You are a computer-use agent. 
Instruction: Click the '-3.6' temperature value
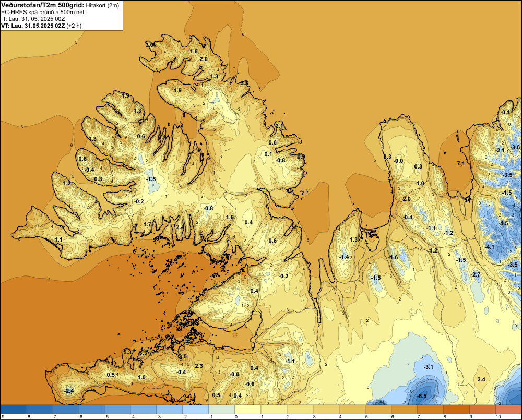click(515, 147)
